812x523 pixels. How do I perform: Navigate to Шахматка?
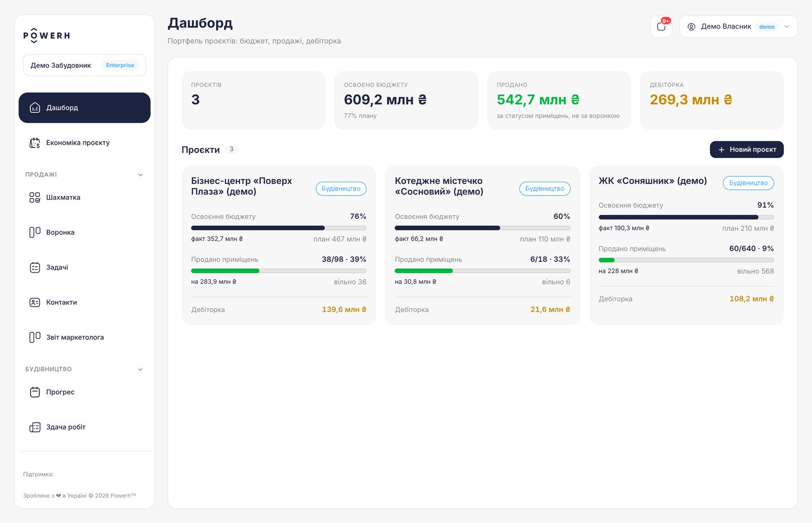tap(84, 198)
